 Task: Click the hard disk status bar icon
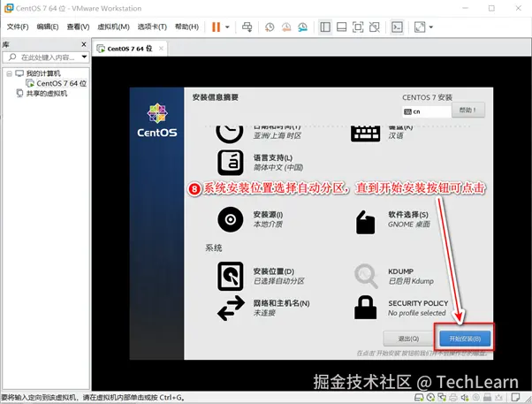point(419,397)
